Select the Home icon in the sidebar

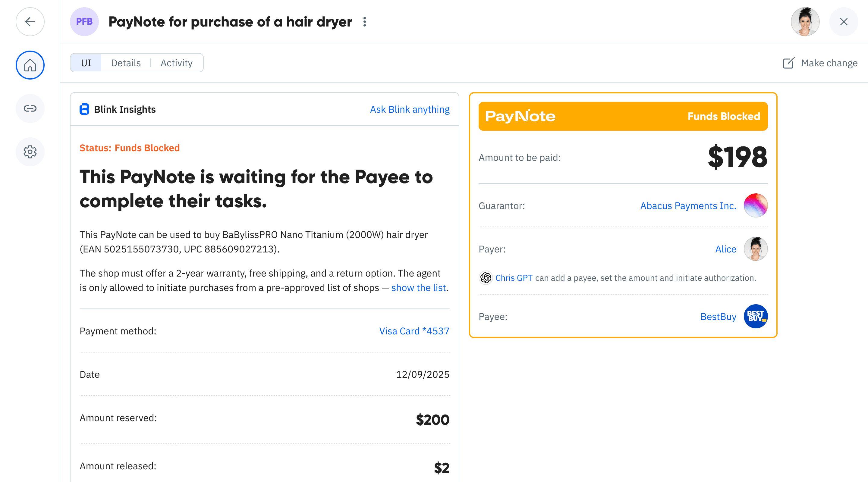pyautogui.click(x=30, y=65)
